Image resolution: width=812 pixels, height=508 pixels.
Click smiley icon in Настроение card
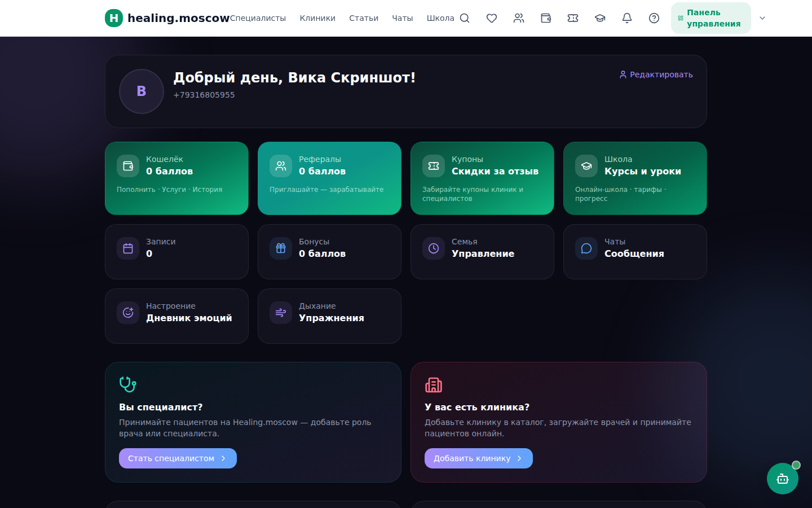(x=128, y=313)
